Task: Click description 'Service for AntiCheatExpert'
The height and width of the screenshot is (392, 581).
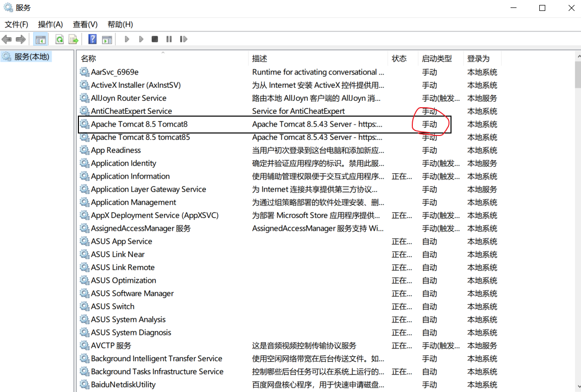Action: pos(298,111)
